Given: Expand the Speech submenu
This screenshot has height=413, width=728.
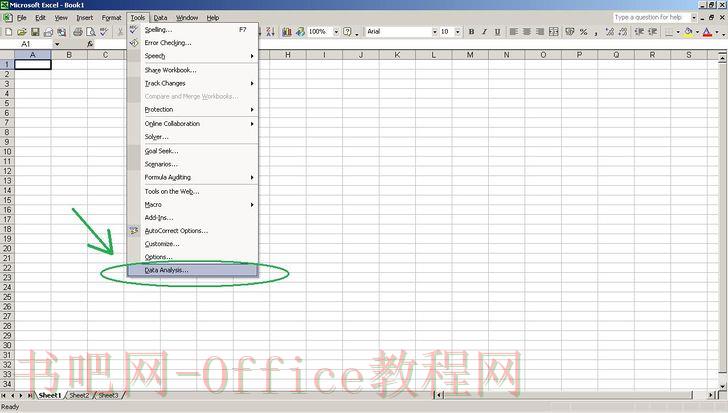Looking at the screenshot, I should 193,56.
